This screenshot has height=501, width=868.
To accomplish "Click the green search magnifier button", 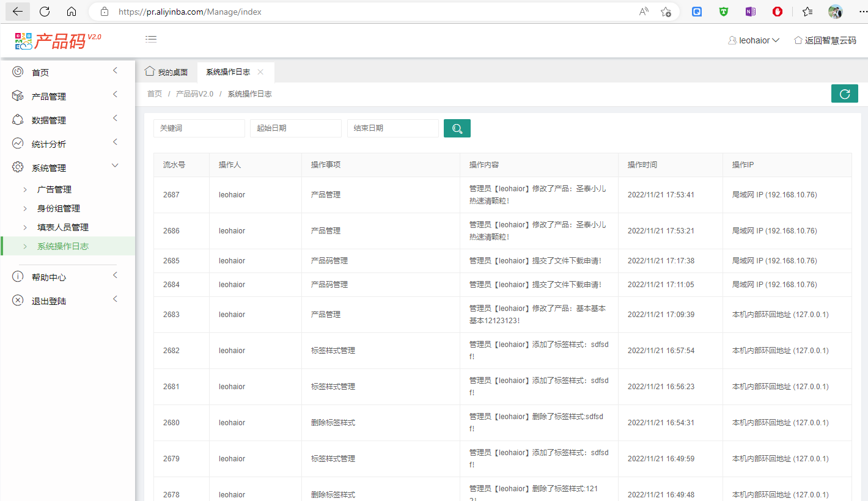I will pyautogui.click(x=457, y=128).
